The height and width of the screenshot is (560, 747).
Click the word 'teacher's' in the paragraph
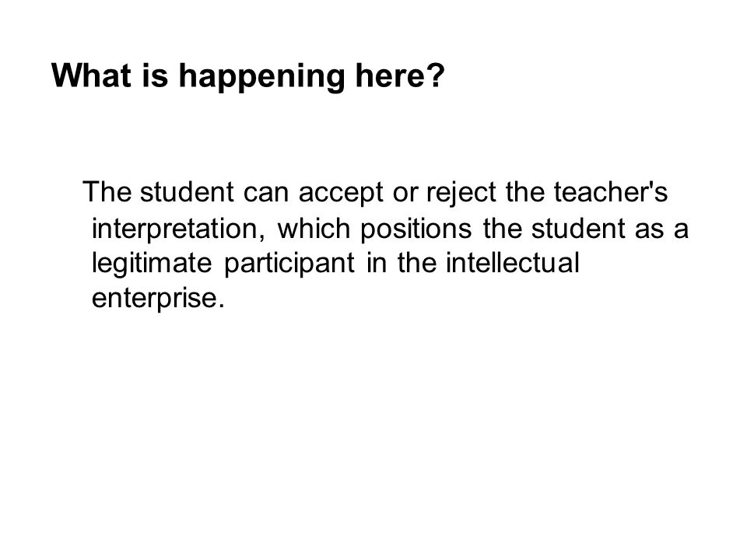click(611, 191)
